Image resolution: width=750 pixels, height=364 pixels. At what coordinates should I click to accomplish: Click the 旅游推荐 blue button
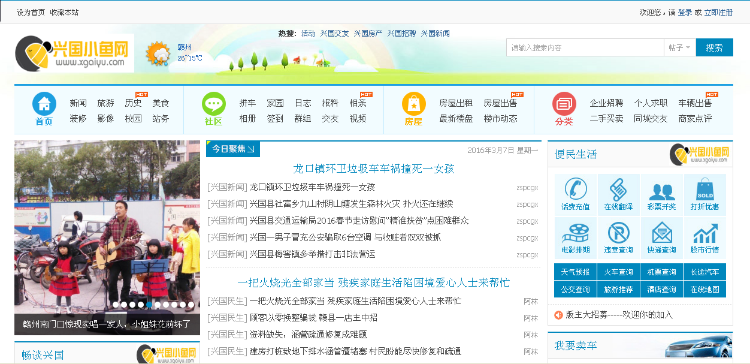coord(618,289)
